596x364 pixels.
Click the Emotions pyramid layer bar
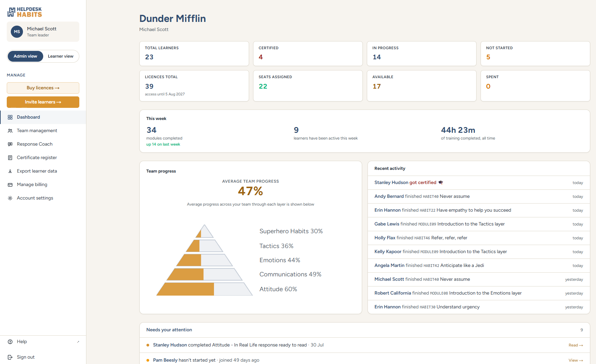[x=205, y=260]
